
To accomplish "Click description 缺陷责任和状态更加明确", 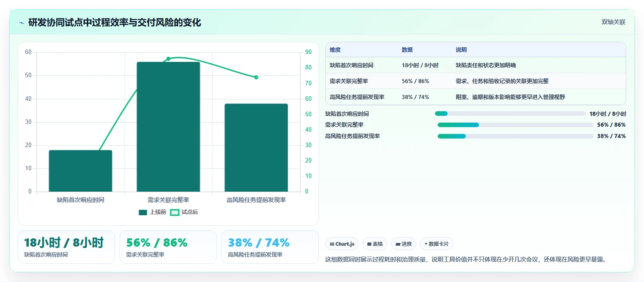I will [486, 65].
